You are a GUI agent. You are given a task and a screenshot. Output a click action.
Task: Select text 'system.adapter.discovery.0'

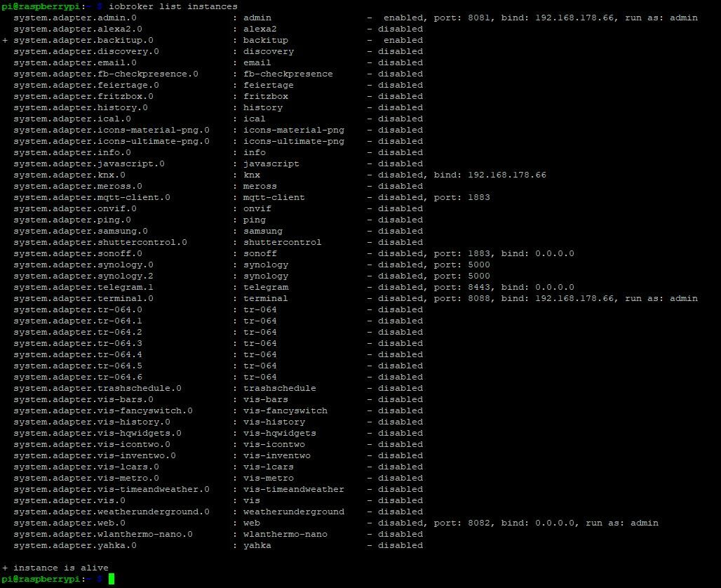pos(86,51)
